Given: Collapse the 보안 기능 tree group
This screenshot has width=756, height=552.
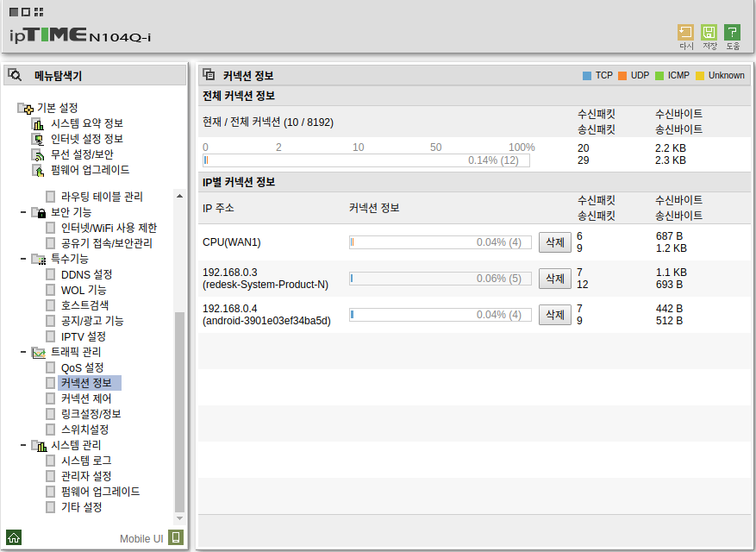Looking at the screenshot, I should point(23,212).
